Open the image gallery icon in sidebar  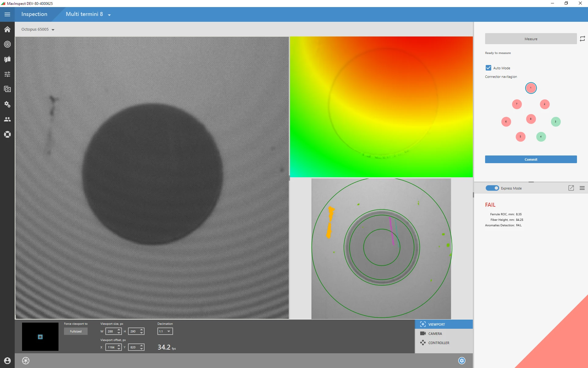[x=7, y=89]
